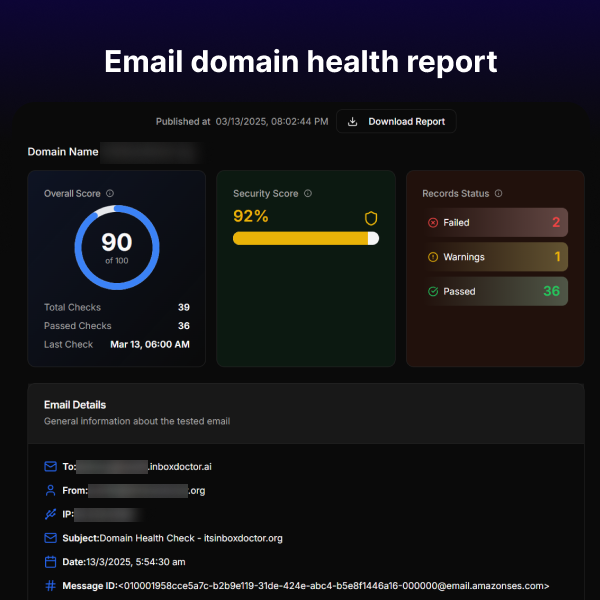Screen dimensions: 600x600
Task: Click the yellow Warnings alert icon
Action: coord(433,257)
